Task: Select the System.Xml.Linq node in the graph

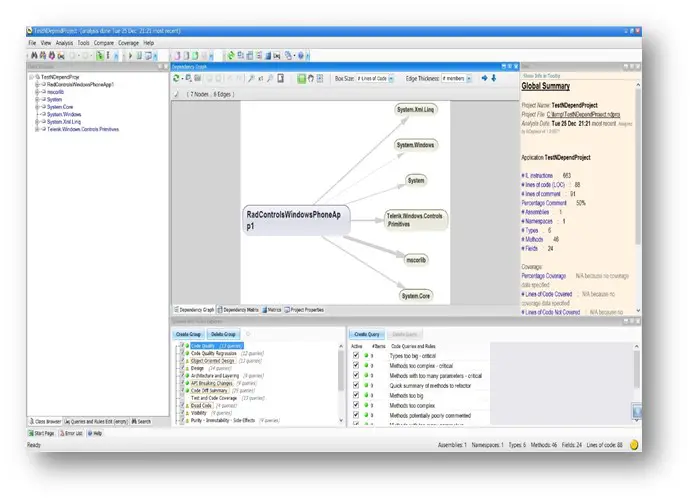Action: (x=416, y=109)
